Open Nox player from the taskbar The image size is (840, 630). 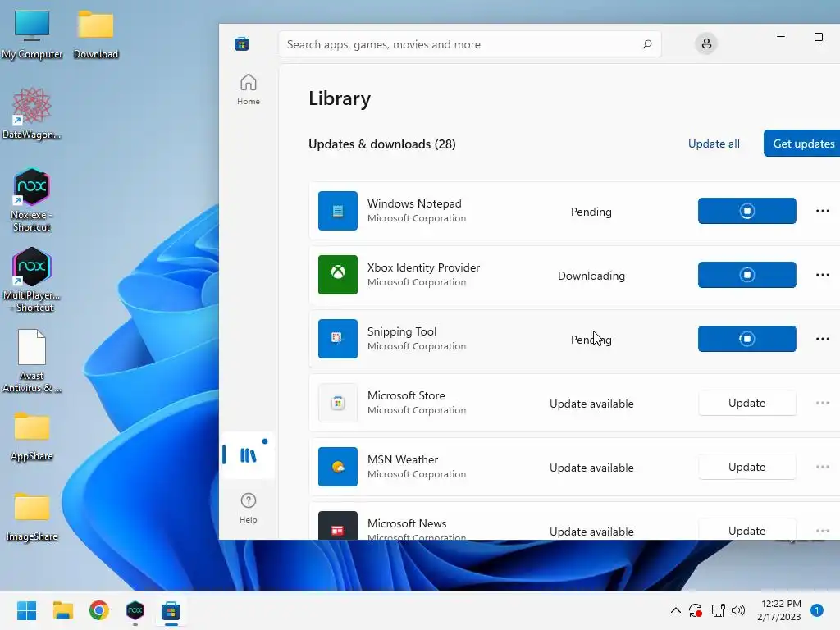pos(135,610)
